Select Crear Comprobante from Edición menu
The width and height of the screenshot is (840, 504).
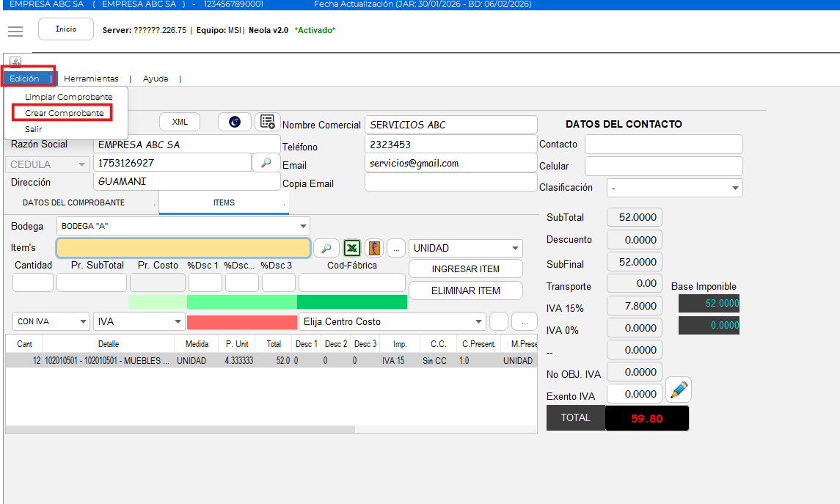point(64,113)
